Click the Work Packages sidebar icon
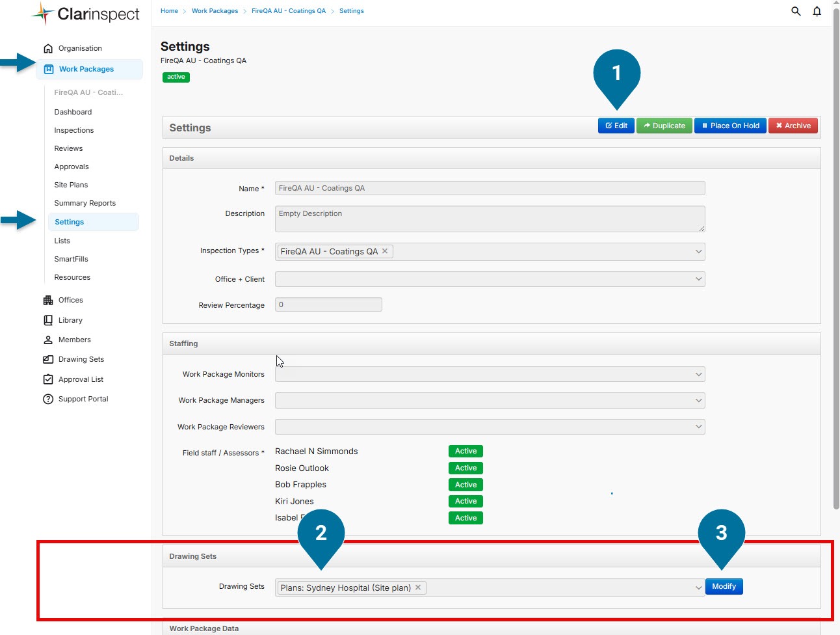 click(49, 69)
